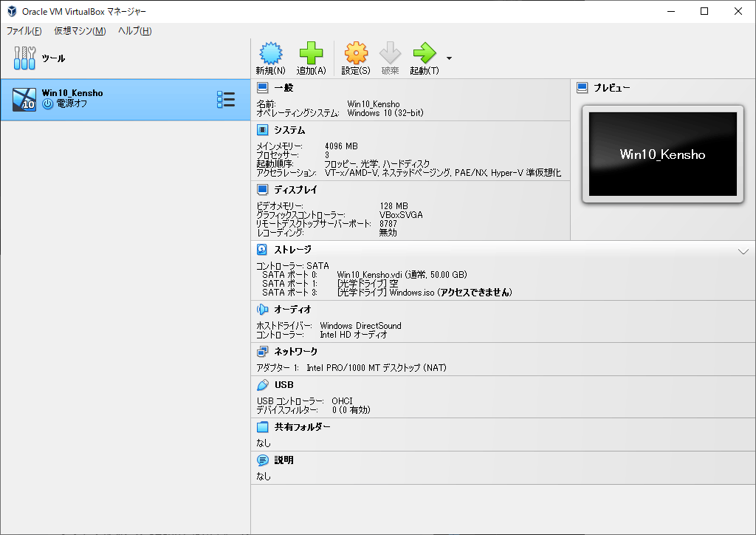Maximize the VirtualBox Manager window
Viewport: 756px width, 535px height.
tap(704, 11)
